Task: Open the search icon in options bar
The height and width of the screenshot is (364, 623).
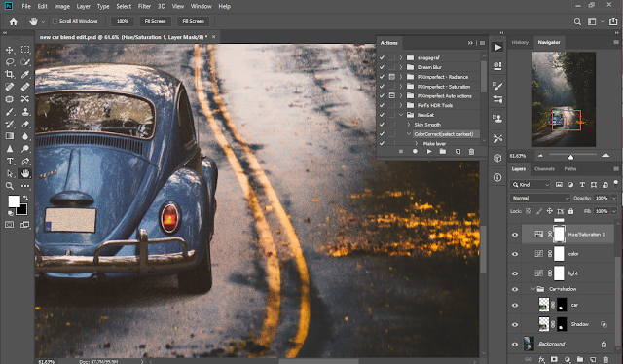Action: [x=577, y=21]
